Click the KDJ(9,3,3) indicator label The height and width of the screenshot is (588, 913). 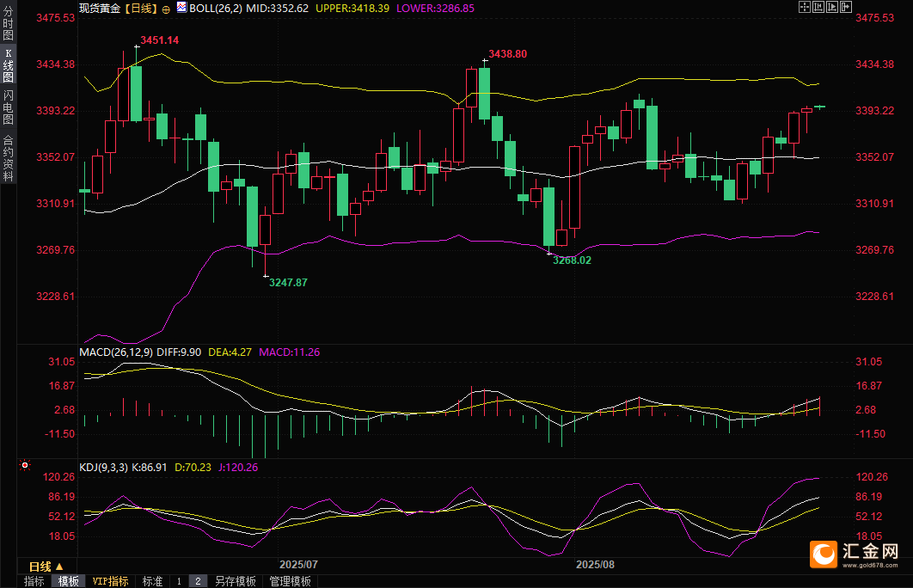coord(104,468)
